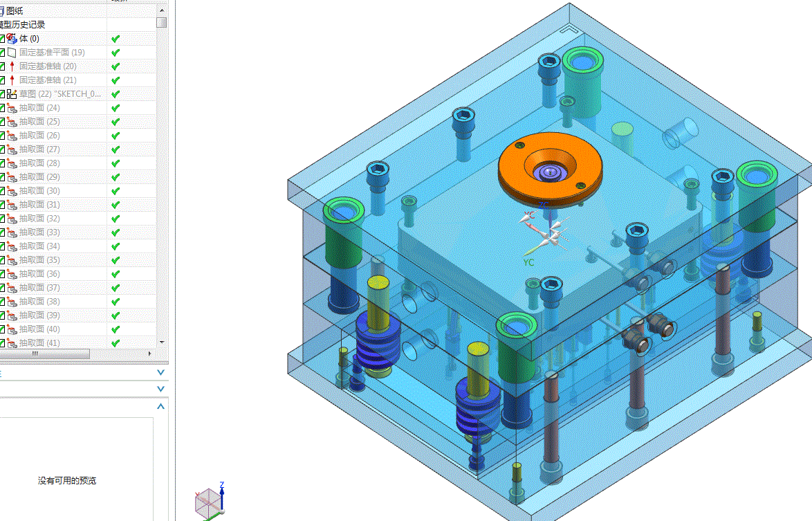
Task: Click the green status checkmark for 体 (0)
Action: pyautogui.click(x=116, y=39)
